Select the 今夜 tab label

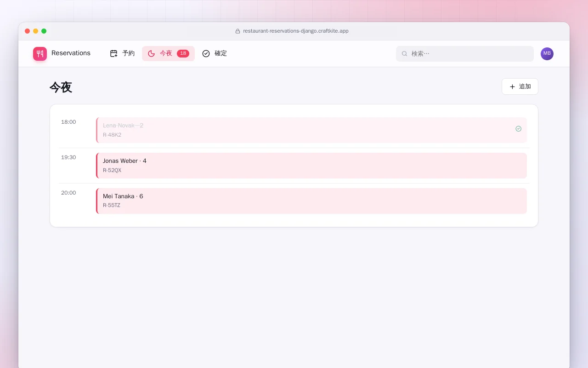(x=166, y=53)
